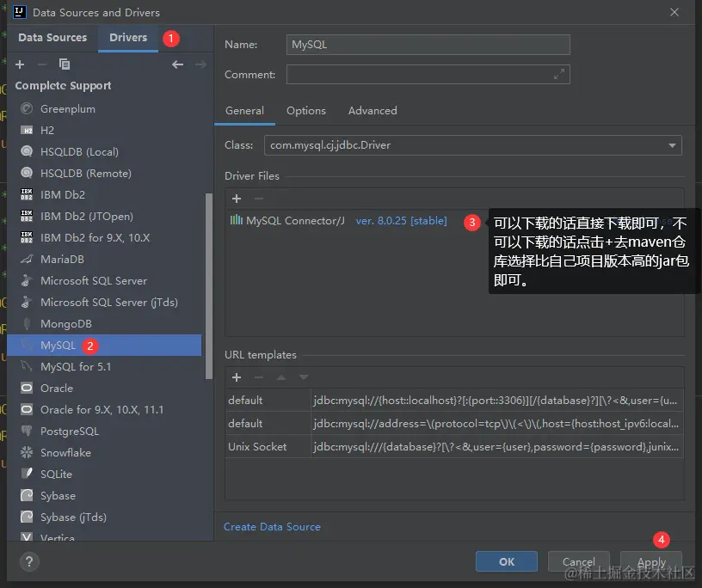Image resolution: width=702 pixels, height=588 pixels.
Task: Click the MongoDB leaf icon
Action: pyautogui.click(x=27, y=323)
